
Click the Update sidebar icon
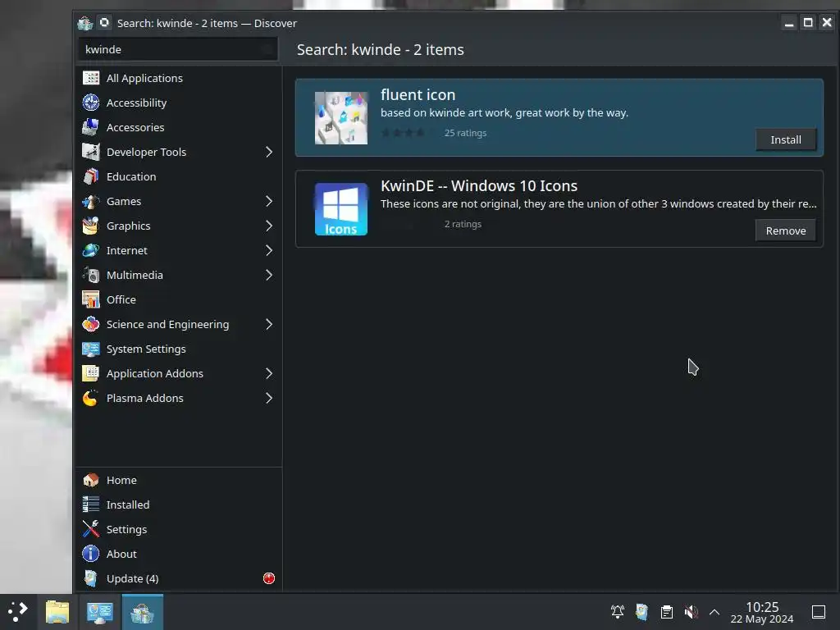tap(90, 578)
